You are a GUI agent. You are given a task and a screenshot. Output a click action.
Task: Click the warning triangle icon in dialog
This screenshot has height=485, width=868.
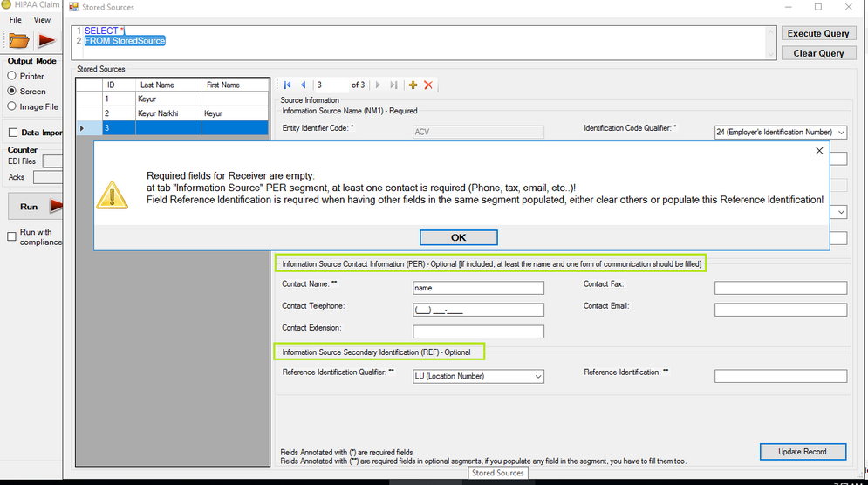[x=112, y=195]
